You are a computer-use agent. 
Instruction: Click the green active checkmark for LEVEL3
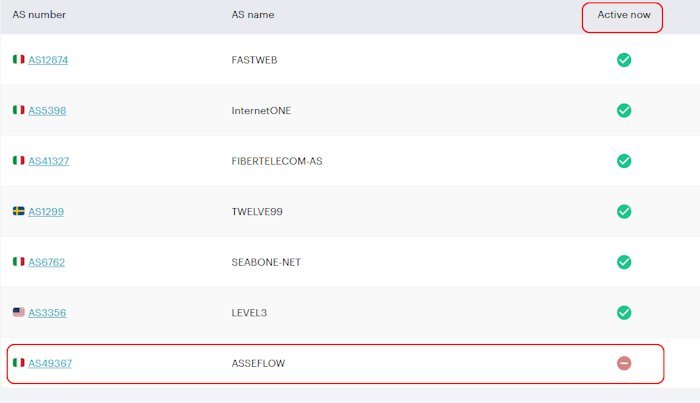click(x=624, y=312)
